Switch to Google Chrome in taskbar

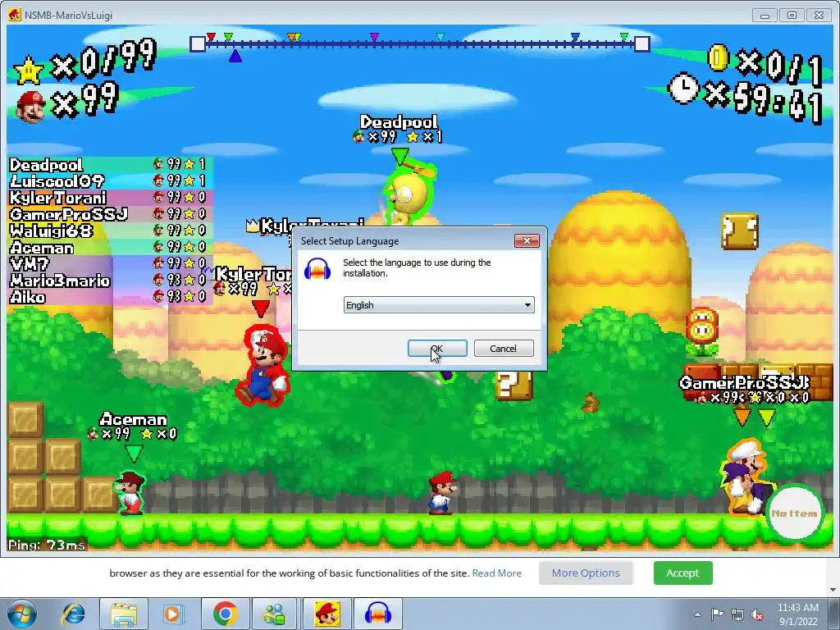(x=225, y=614)
